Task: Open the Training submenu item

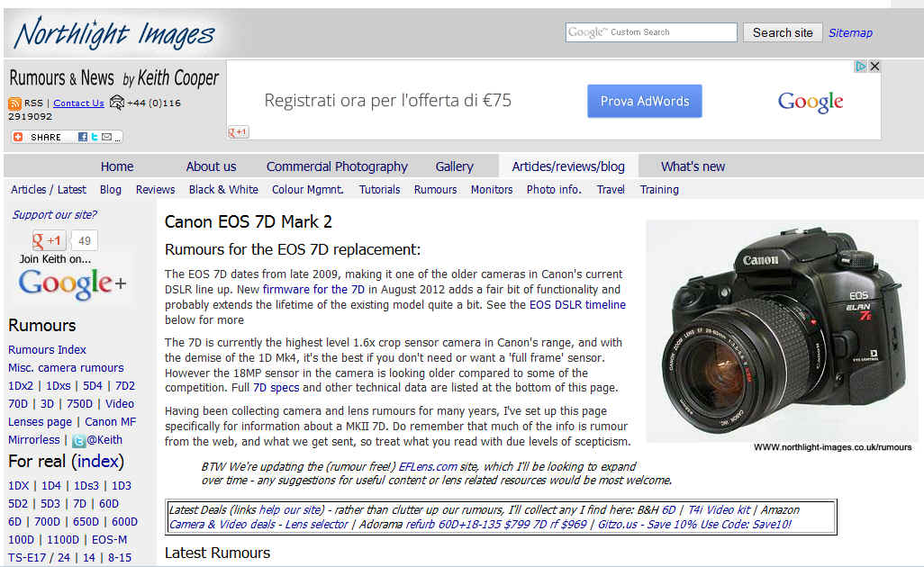Action: [659, 190]
